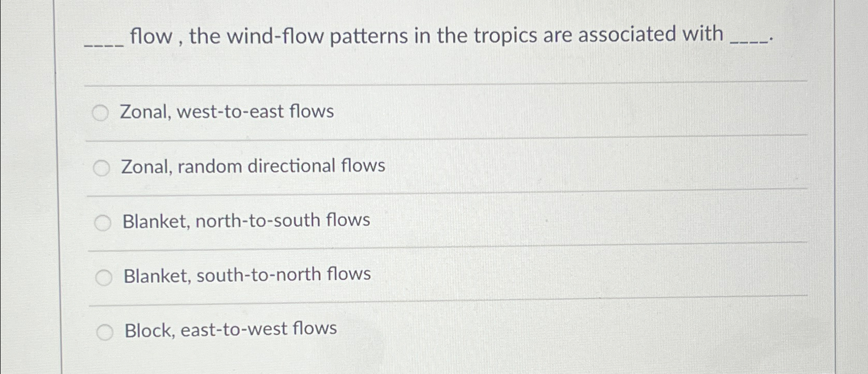Click the 'Blanket, north-to-south flows' answer text
This screenshot has width=868, height=374.
(x=245, y=220)
